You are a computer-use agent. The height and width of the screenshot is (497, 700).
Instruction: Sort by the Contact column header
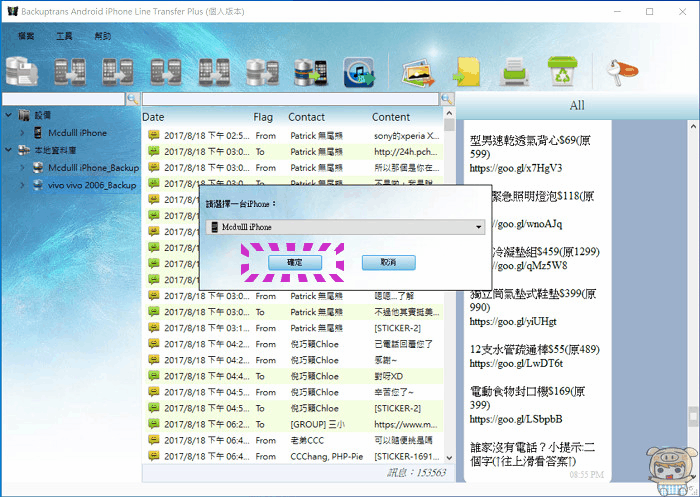pyautogui.click(x=306, y=117)
